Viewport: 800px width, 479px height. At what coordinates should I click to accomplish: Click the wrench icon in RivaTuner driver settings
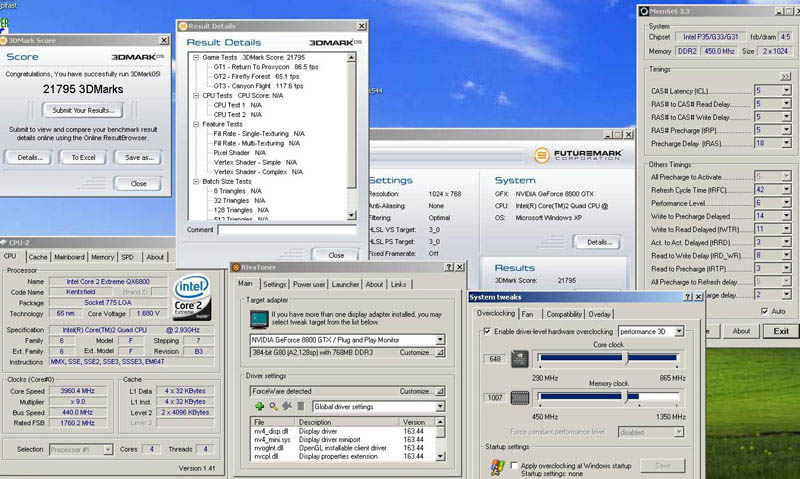[287, 406]
